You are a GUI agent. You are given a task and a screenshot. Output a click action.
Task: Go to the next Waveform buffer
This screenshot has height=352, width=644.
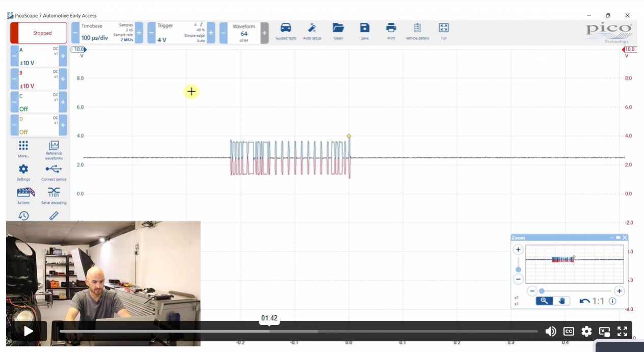(x=264, y=33)
